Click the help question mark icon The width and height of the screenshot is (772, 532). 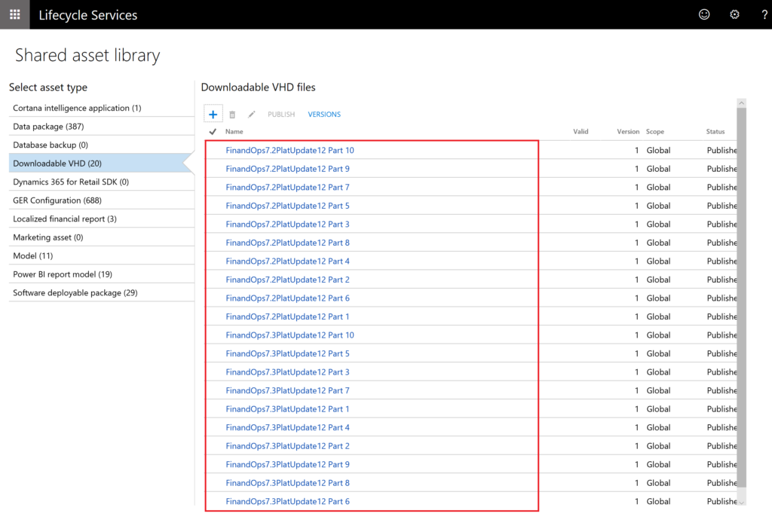[x=764, y=14]
